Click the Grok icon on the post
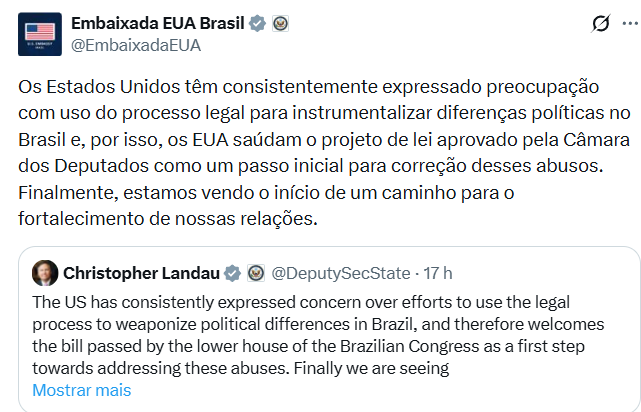Image resolution: width=641 pixels, height=412 pixels. click(x=601, y=24)
